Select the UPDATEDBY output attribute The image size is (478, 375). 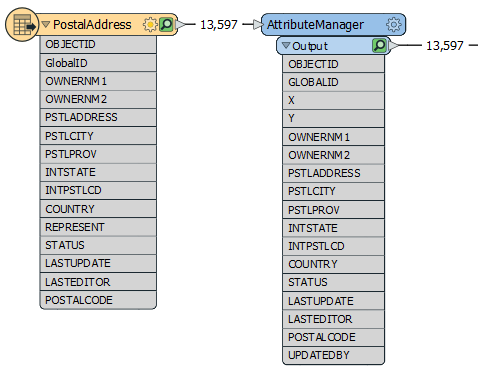tap(334, 355)
